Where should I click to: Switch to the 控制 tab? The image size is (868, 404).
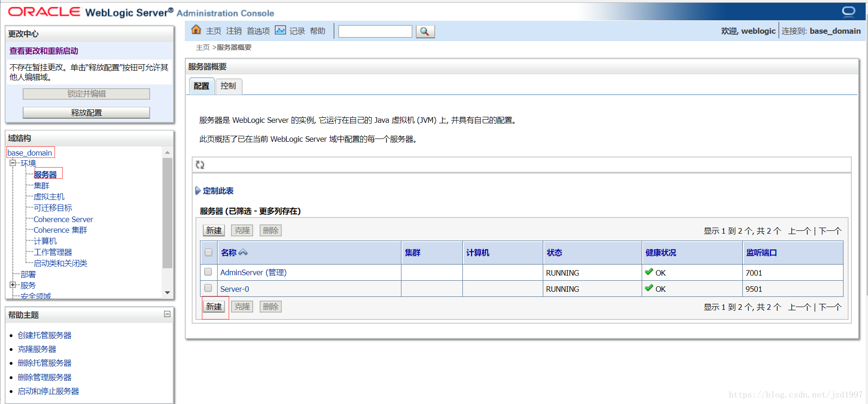pos(228,86)
